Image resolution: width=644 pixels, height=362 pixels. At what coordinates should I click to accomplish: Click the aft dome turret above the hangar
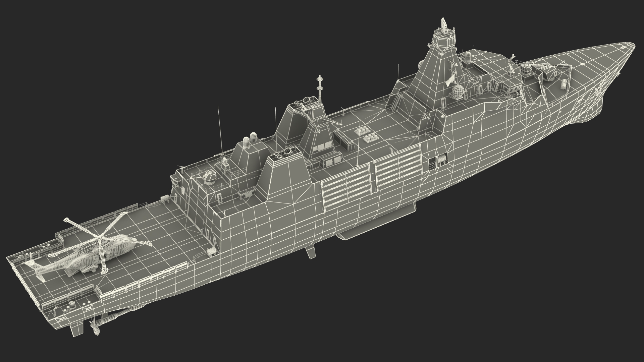(210, 177)
